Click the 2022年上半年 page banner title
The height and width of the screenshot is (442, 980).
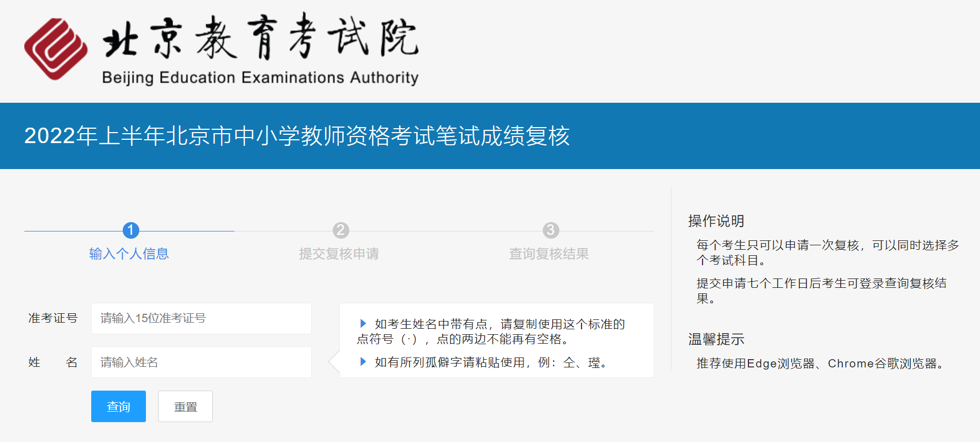(297, 136)
